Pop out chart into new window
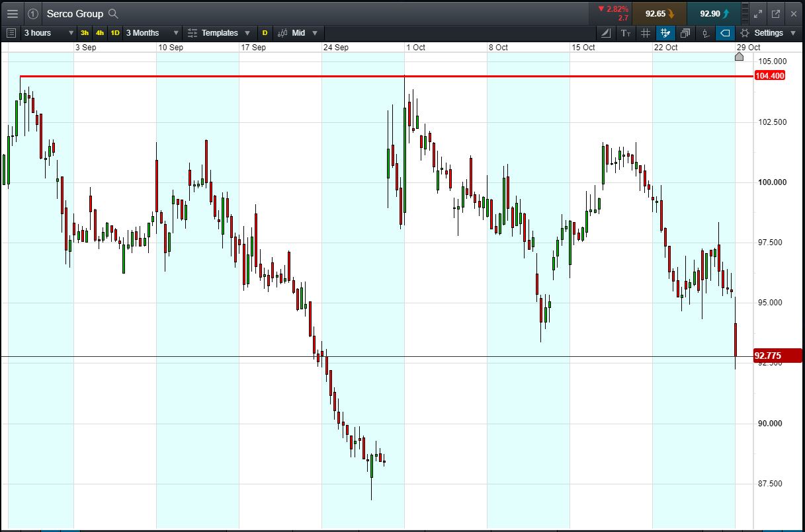Image resolution: width=805 pixels, height=532 pixels. [775, 13]
